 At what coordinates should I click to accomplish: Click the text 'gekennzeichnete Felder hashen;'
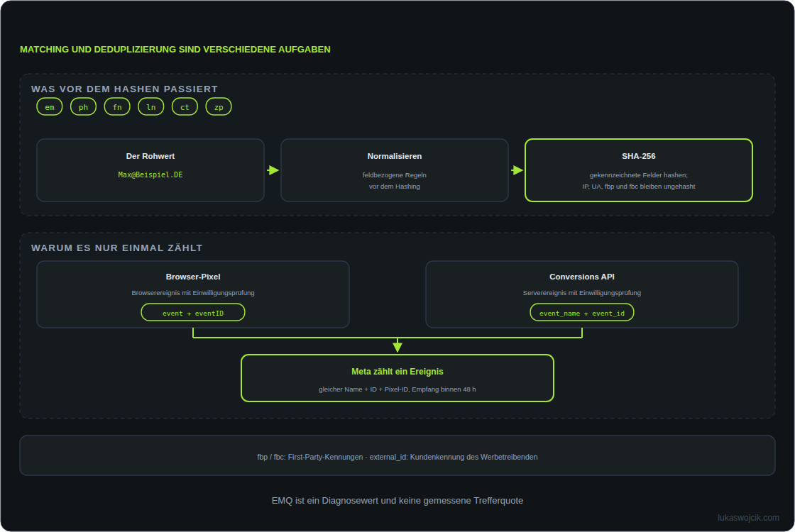[639, 175]
